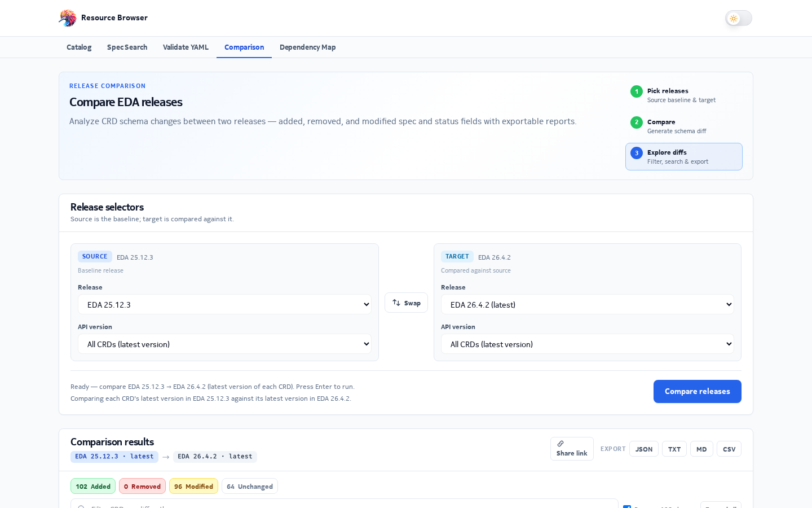Copy the Share link
The width and height of the screenshot is (812, 508).
572,449
